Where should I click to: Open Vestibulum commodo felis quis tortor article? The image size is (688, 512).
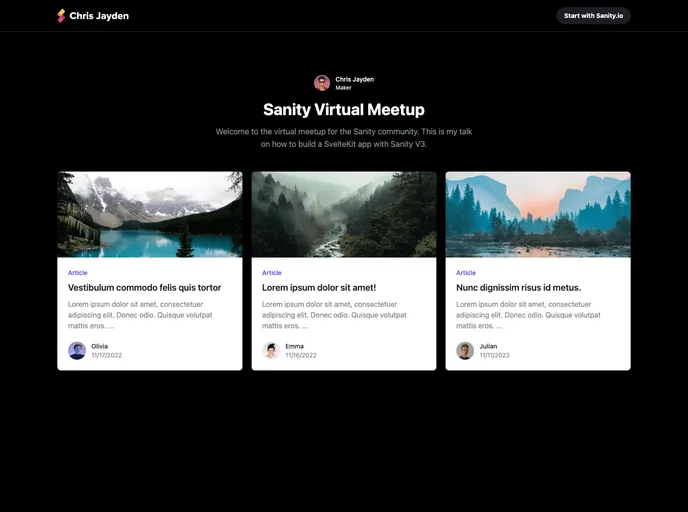click(x=144, y=288)
